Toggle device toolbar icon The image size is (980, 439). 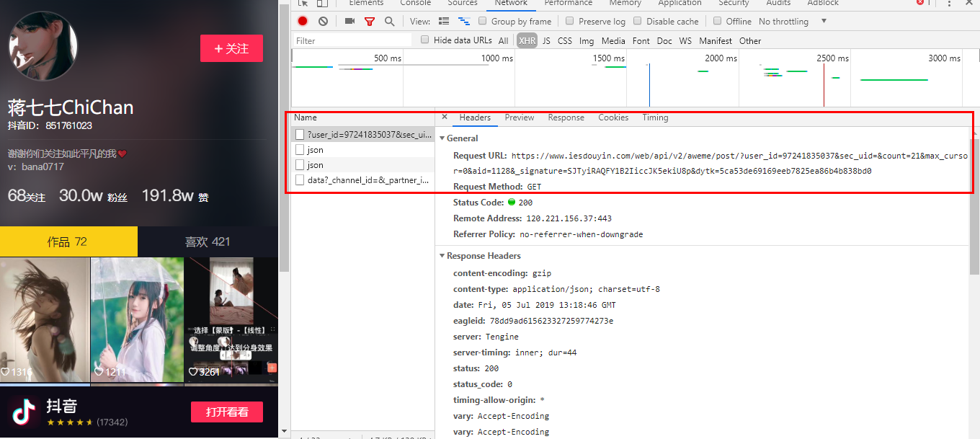[323, 3]
